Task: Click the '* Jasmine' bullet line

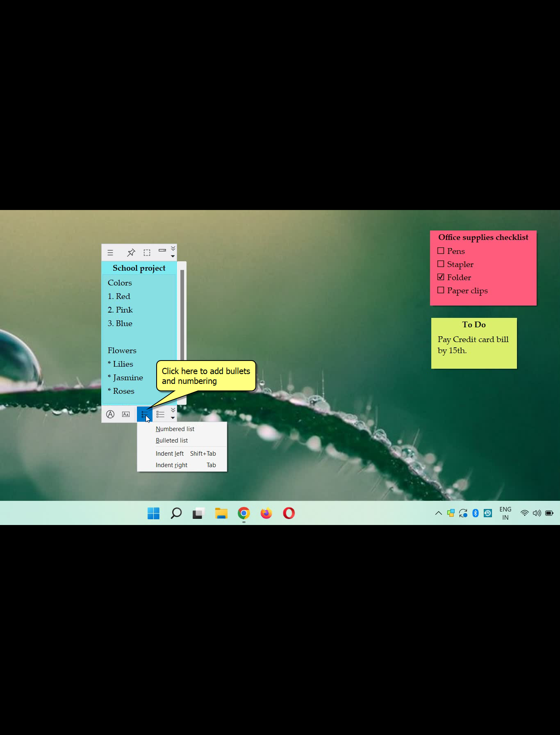Action: point(125,377)
